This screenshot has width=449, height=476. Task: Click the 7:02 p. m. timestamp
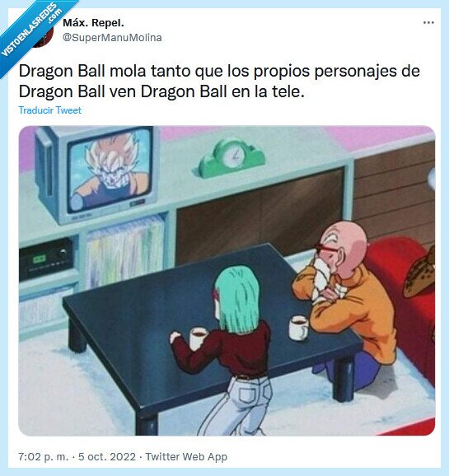[44, 456]
